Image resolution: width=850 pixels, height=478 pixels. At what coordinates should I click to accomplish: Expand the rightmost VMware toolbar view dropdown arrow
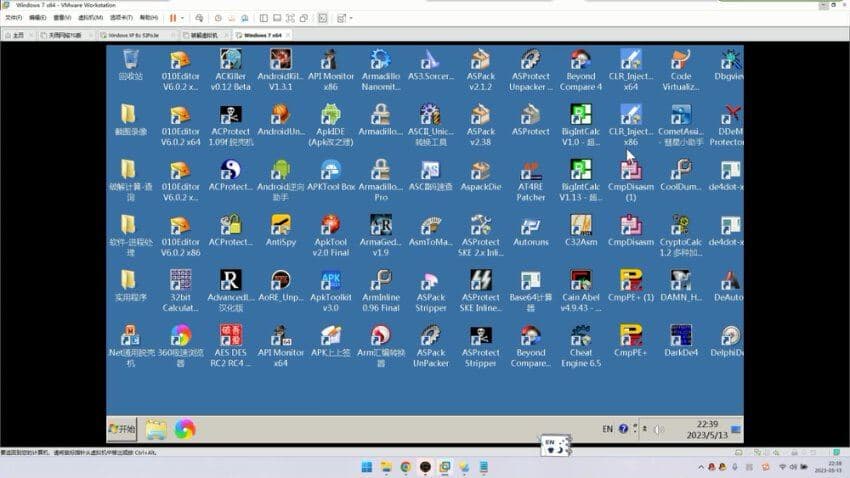[352, 18]
